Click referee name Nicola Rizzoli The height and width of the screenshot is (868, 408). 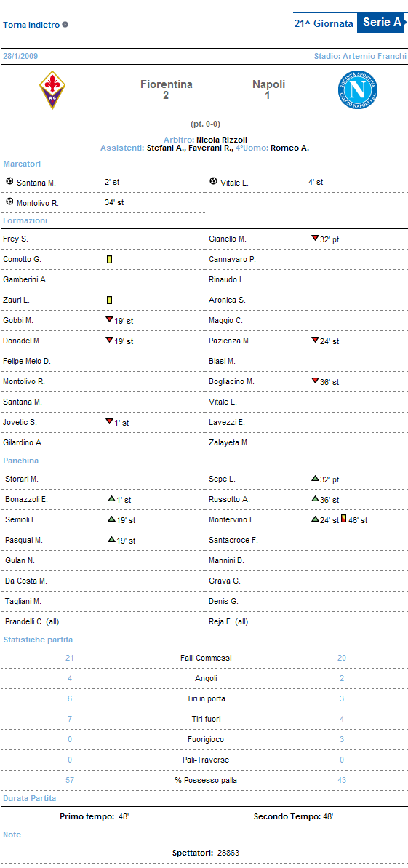click(218, 140)
